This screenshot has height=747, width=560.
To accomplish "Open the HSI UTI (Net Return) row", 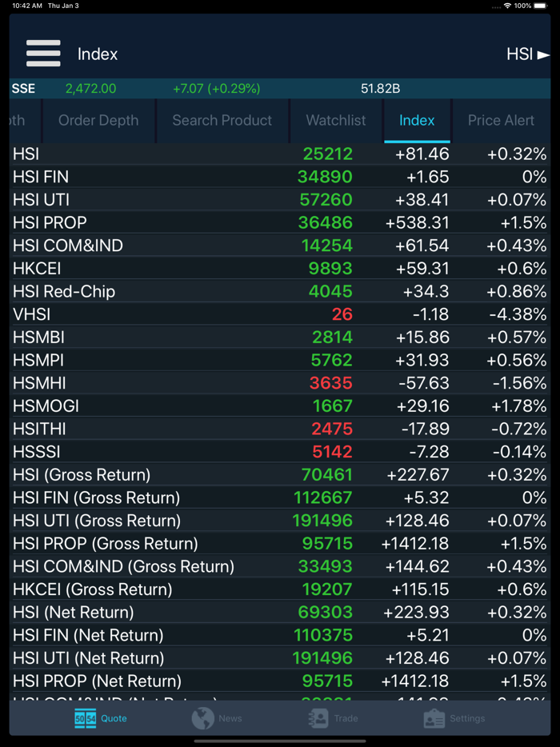I will click(280, 658).
